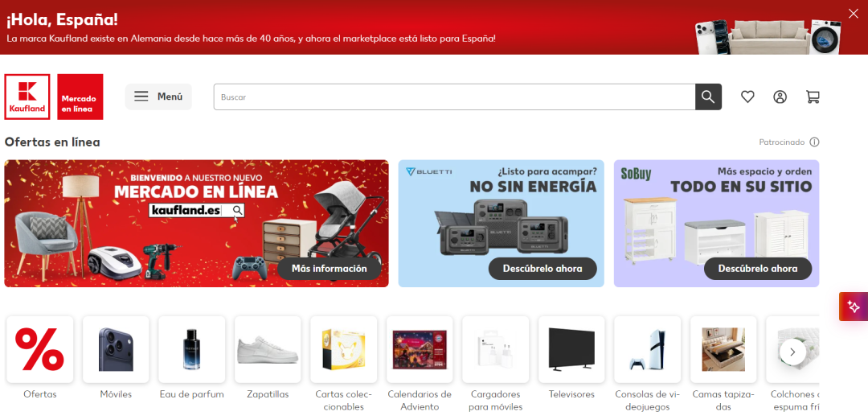Click the kaufland.es search box graphic
Screen dimensions: 868x420
pos(197,211)
